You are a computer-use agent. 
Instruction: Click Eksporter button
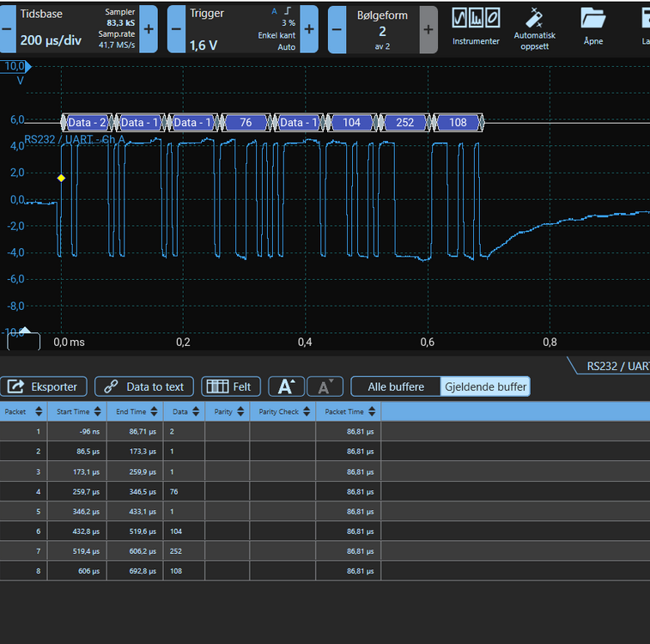tap(44, 387)
